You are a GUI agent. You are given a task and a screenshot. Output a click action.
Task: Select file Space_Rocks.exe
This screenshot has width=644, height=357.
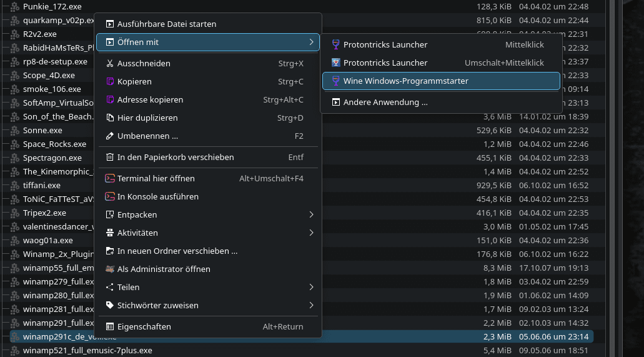pos(54,144)
